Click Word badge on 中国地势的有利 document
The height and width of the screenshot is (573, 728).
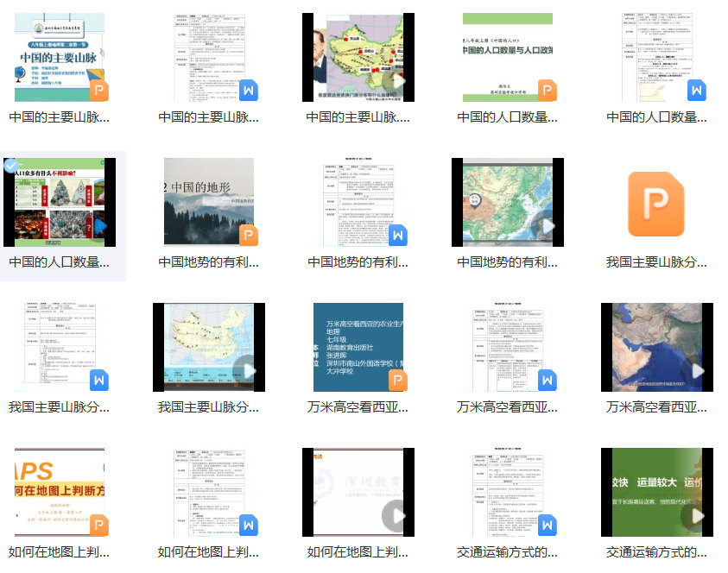(x=397, y=236)
